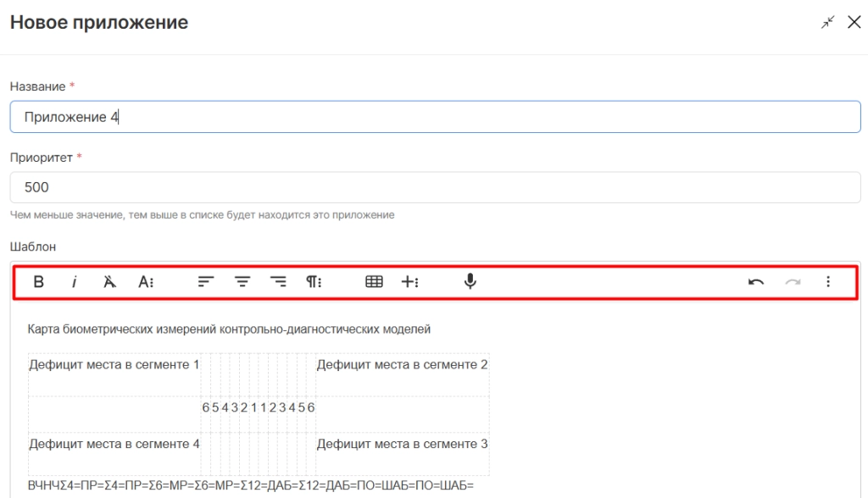Click the Название input field
The image size is (868, 498).
435,117
